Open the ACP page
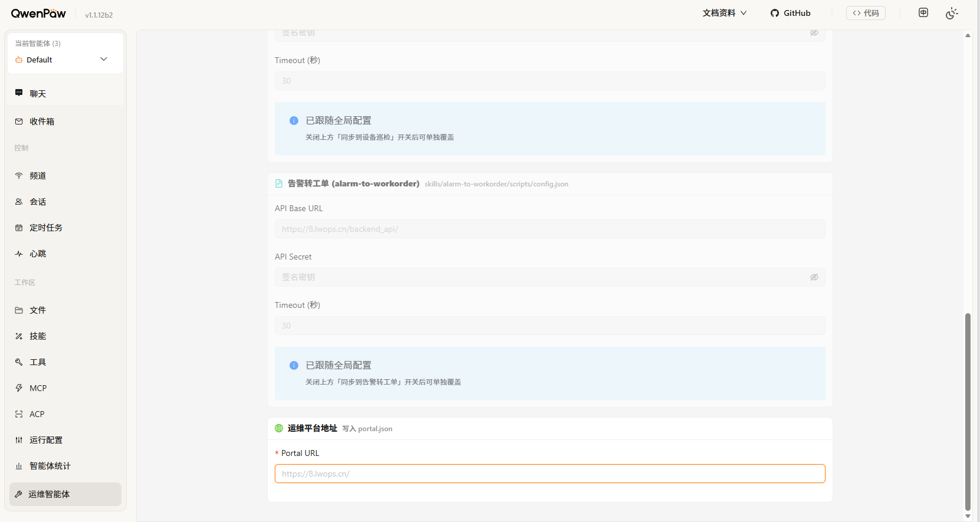The image size is (980, 522). (65, 414)
